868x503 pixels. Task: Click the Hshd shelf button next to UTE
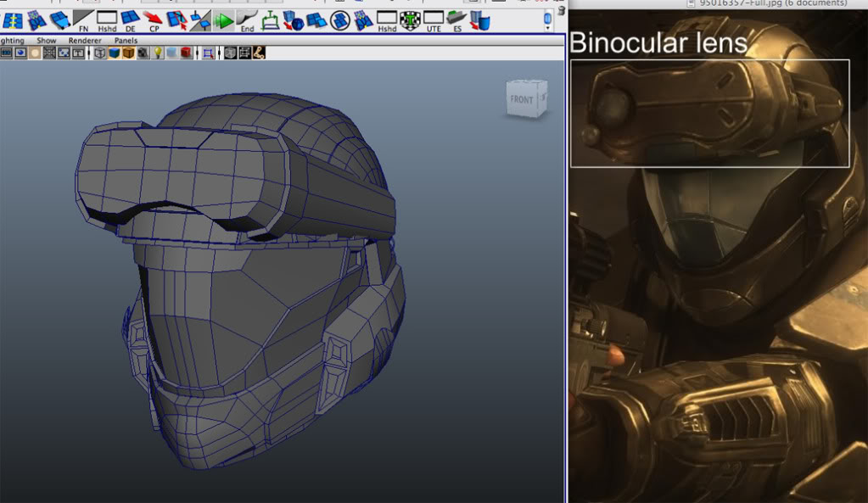click(x=387, y=21)
